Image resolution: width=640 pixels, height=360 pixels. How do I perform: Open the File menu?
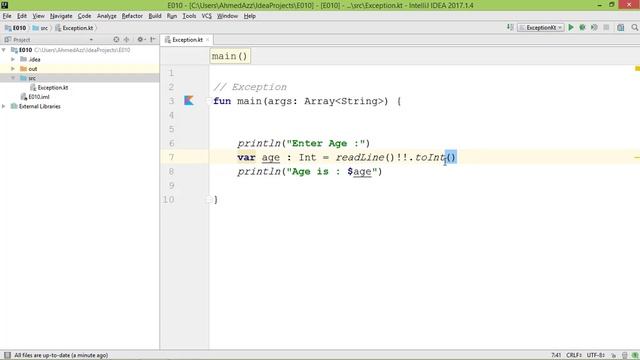tap(7, 16)
